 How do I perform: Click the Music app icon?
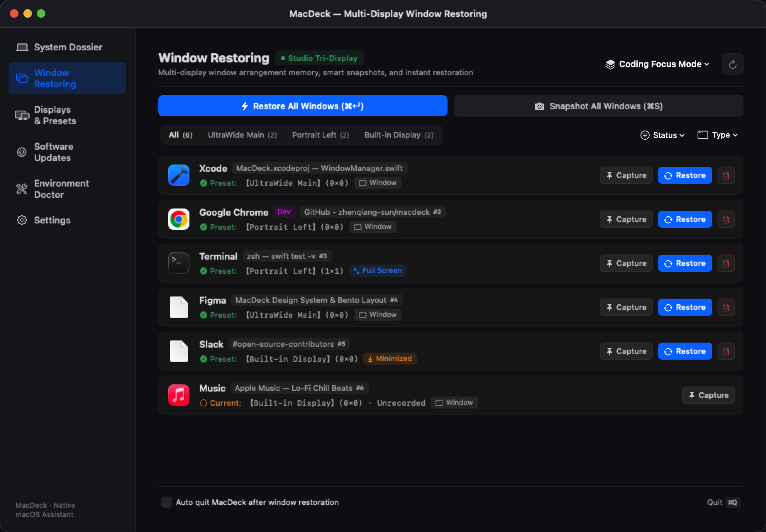(x=178, y=395)
